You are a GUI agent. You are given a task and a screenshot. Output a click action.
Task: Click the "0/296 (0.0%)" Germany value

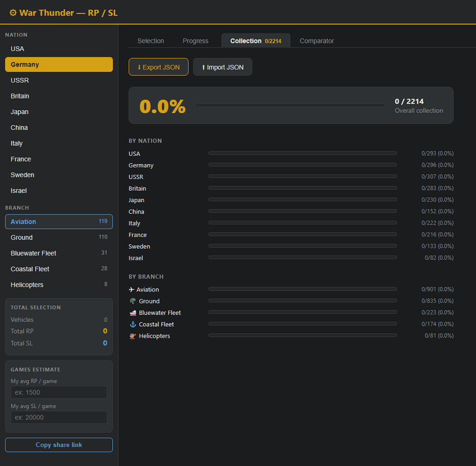click(437, 165)
